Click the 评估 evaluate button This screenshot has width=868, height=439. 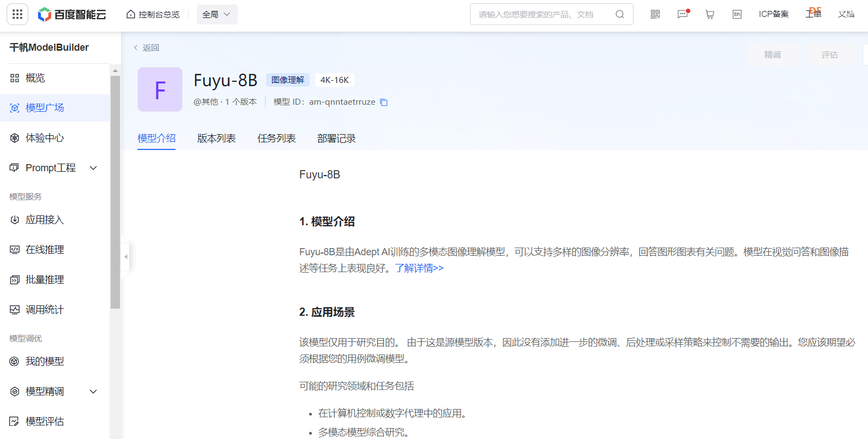click(830, 55)
